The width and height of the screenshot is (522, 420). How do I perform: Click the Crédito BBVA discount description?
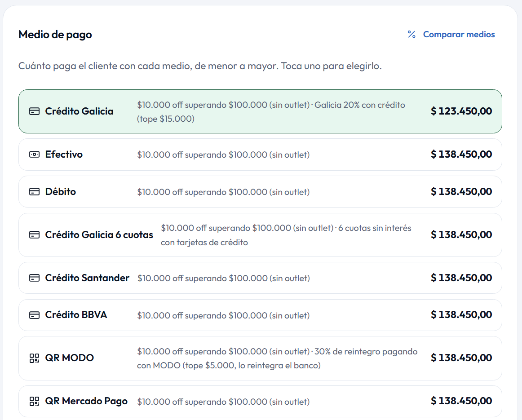coord(223,315)
